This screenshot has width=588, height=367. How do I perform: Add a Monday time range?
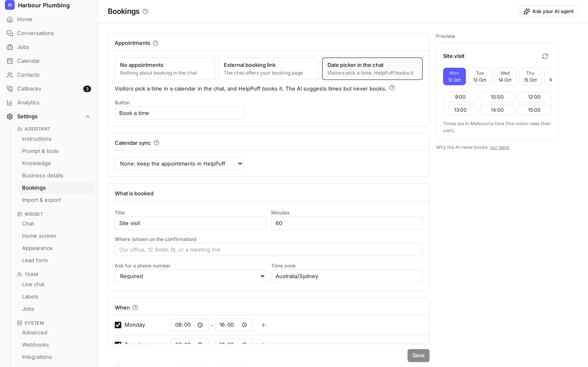[263, 325]
